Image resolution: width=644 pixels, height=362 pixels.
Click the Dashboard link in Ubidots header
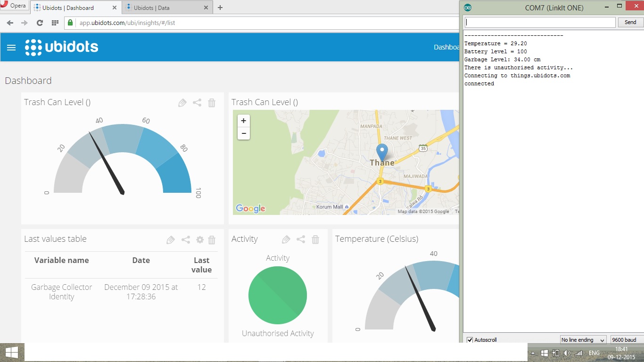446,47
